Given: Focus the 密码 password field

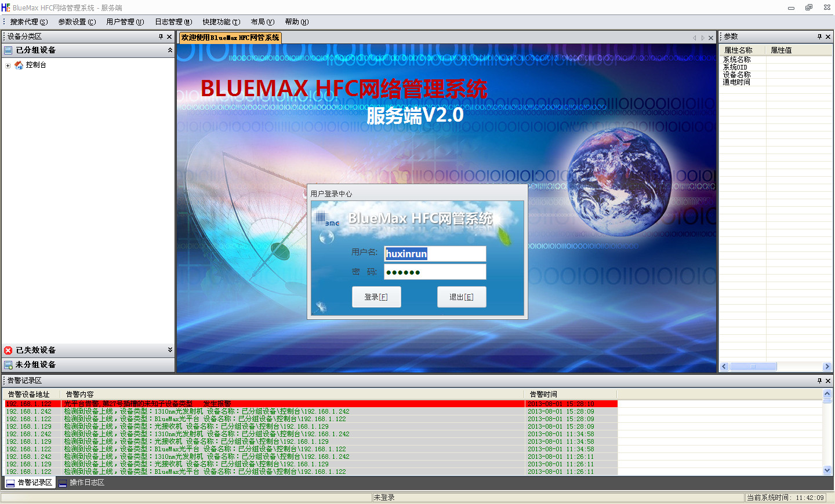Looking at the screenshot, I should coord(435,272).
